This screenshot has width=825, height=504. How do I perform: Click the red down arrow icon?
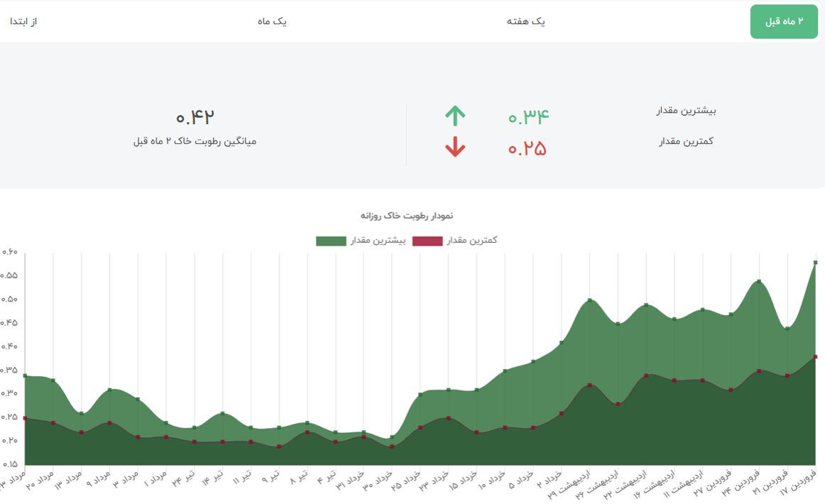(455, 148)
